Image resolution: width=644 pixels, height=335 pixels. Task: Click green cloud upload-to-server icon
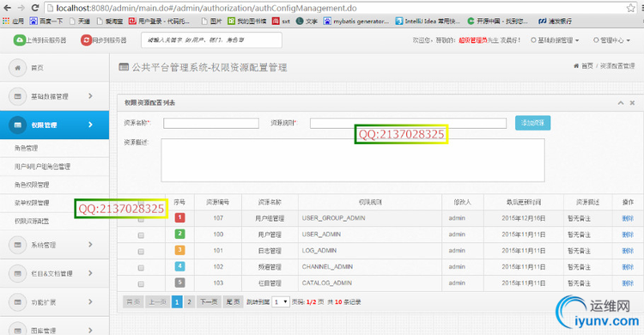19,40
